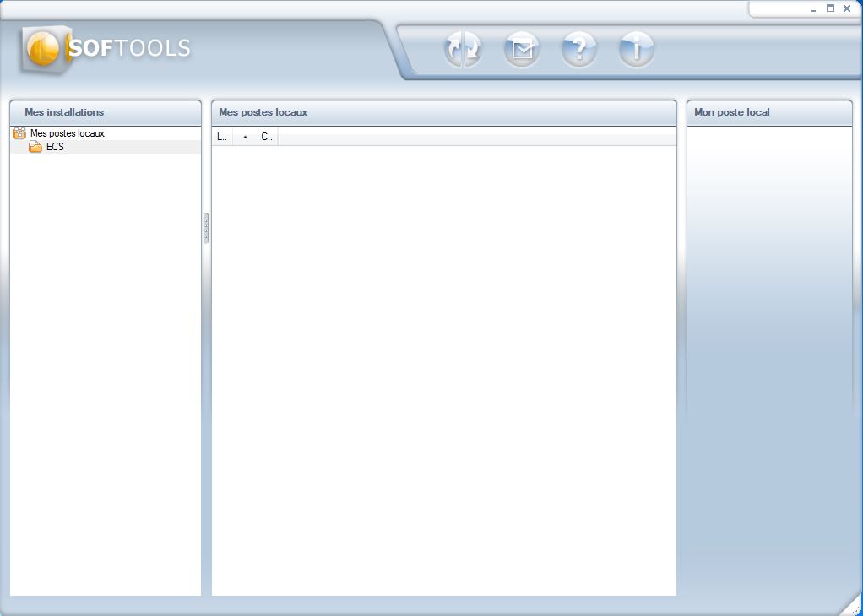This screenshot has height=616, width=863.
Task: Click 'Mon poste local' panel header
Action: (769, 112)
